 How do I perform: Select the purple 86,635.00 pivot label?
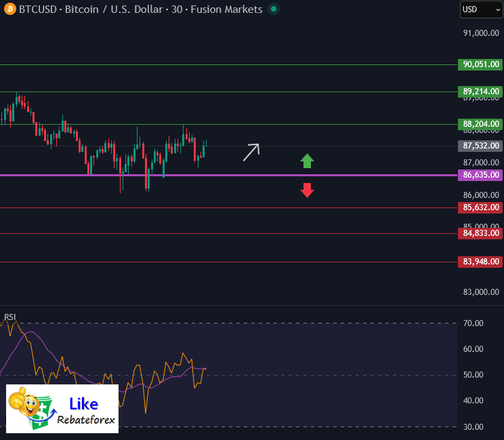480,175
